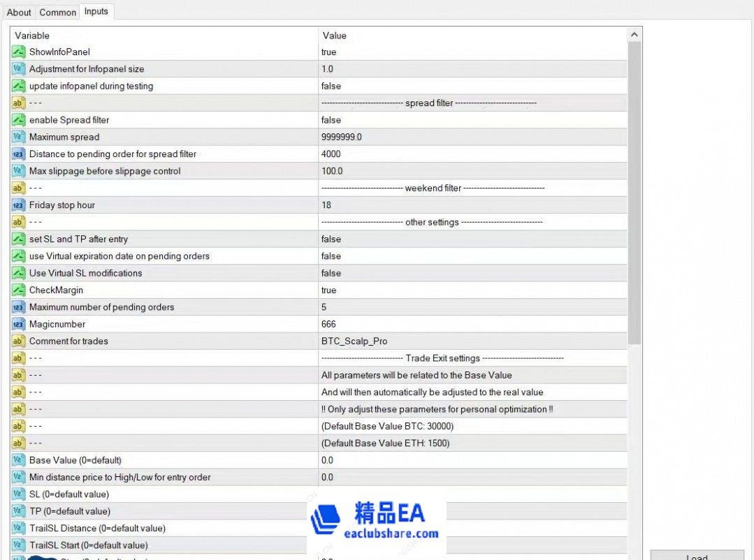Switch to the Common tab
The height and width of the screenshot is (560, 754).
(58, 12)
